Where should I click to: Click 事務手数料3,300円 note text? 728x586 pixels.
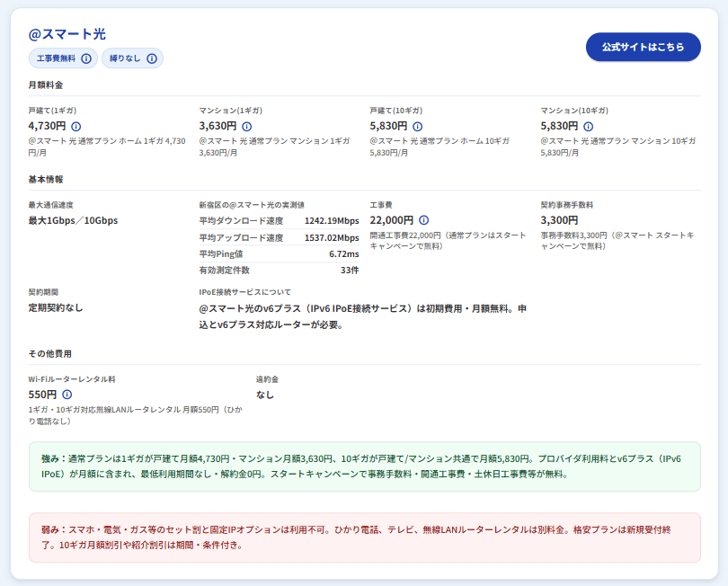point(617,241)
